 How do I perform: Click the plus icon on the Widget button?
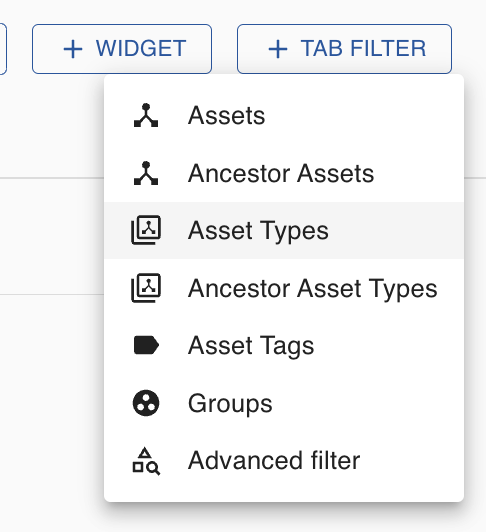tap(73, 49)
